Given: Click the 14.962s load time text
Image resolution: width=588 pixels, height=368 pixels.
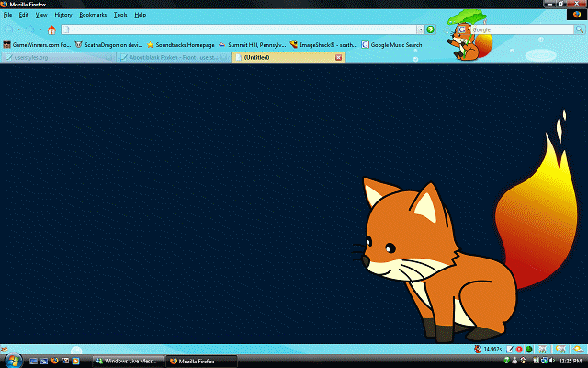Looking at the screenshot, I should click(x=492, y=349).
